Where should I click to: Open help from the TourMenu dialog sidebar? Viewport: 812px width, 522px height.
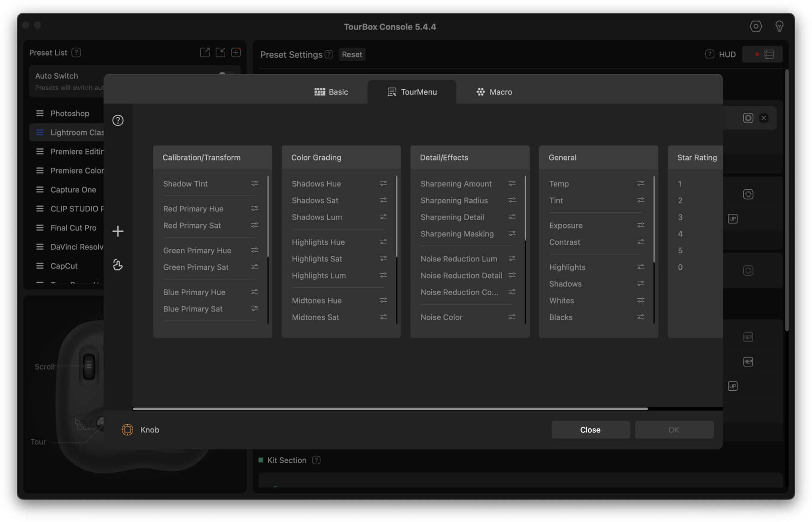click(118, 120)
